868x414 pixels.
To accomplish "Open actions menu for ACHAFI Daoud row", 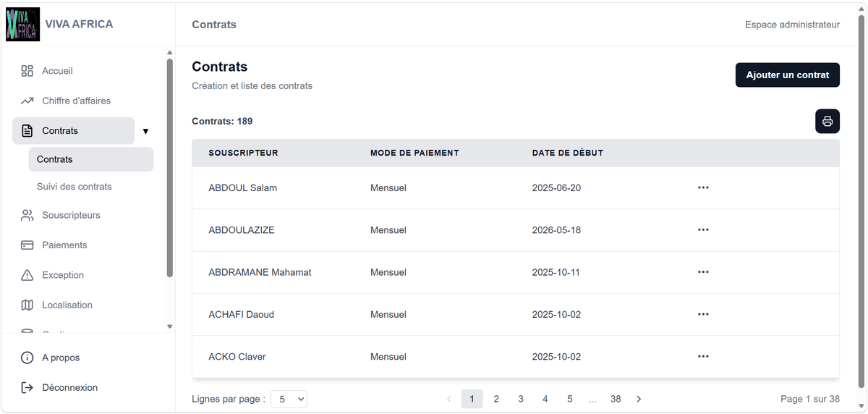I will click(703, 314).
